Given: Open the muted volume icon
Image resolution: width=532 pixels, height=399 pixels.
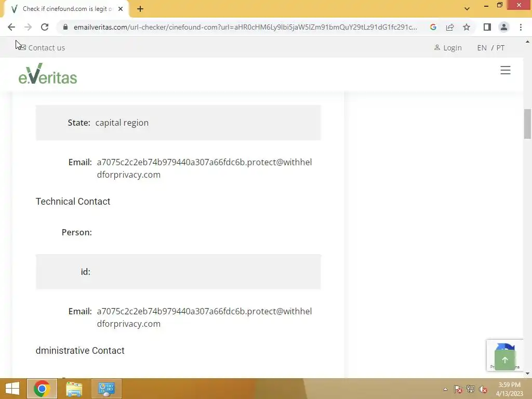Looking at the screenshot, I should click(483, 389).
